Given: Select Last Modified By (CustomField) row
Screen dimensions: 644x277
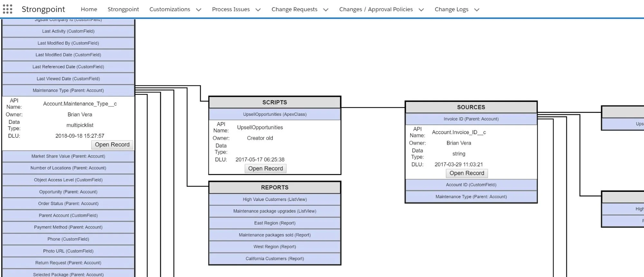Looking at the screenshot, I should click(68, 43).
